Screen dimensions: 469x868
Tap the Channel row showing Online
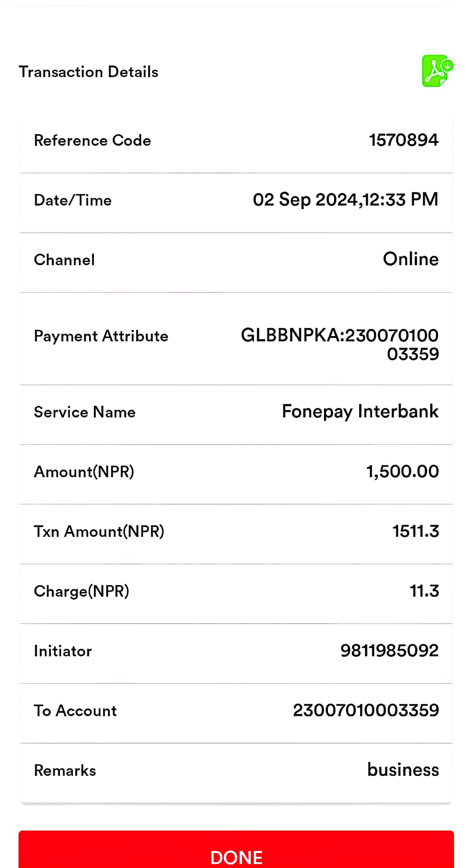pos(236,262)
